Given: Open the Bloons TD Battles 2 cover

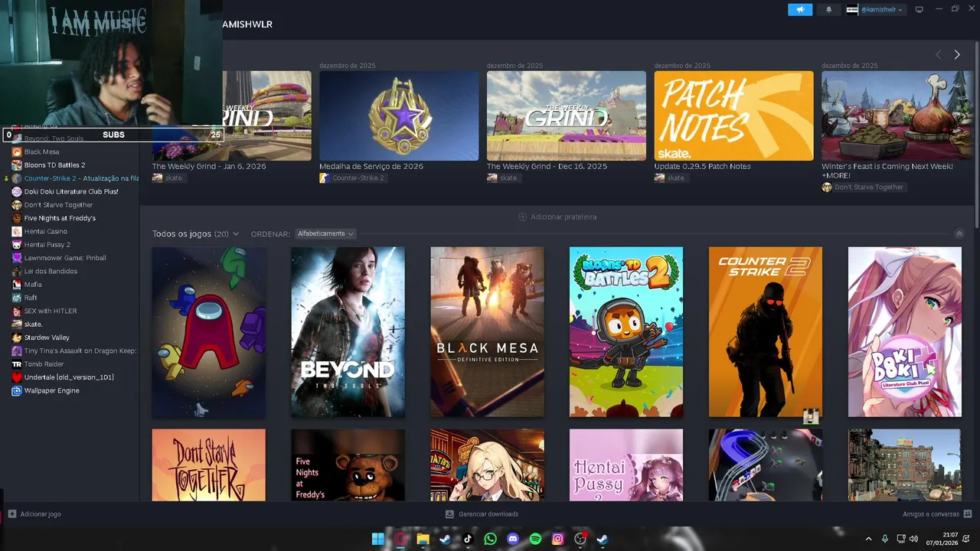Looking at the screenshot, I should (626, 332).
